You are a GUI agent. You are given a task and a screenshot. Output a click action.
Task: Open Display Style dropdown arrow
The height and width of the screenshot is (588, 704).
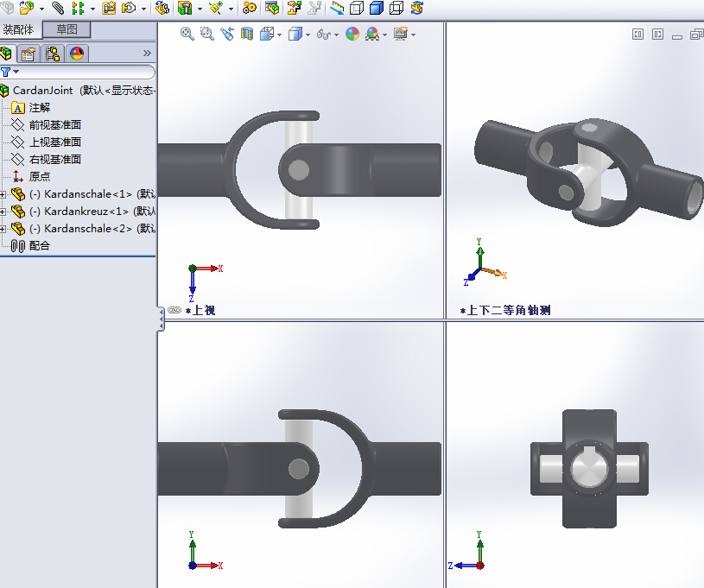click(308, 35)
